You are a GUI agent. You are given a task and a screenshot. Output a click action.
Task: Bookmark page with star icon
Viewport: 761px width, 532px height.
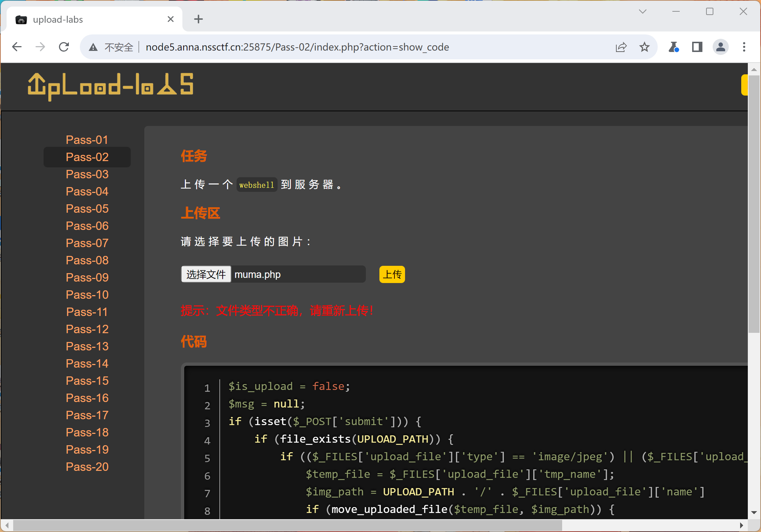(x=644, y=47)
